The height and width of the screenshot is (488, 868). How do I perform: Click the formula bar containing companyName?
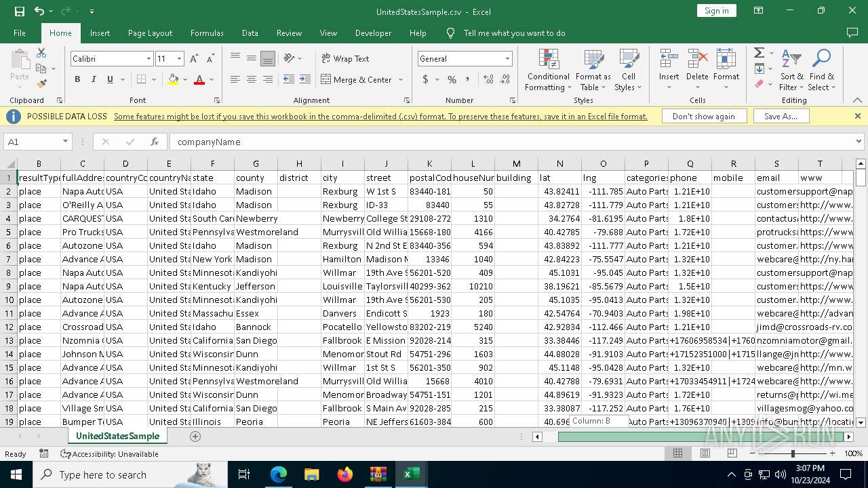click(511, 142)
